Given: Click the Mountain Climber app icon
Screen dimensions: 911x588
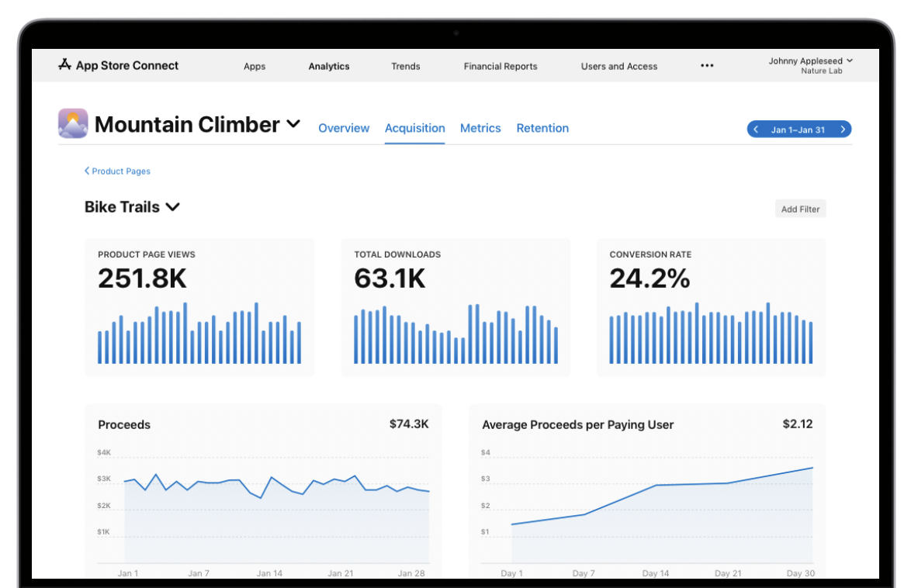Looking at the screenshot, I should [73, 123].
